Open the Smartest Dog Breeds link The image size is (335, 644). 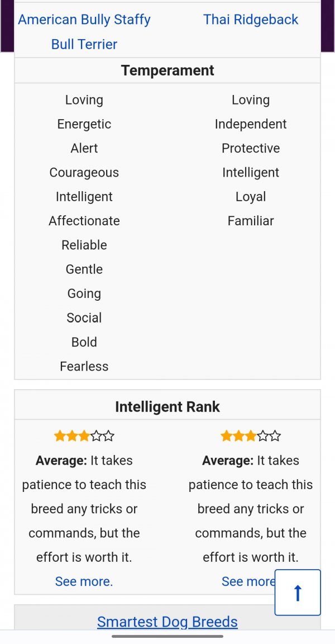click(x=167, y=622)
